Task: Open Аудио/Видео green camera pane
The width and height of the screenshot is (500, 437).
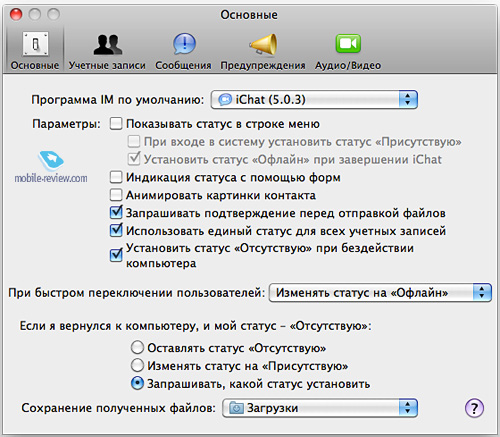Action: (348, 44)
